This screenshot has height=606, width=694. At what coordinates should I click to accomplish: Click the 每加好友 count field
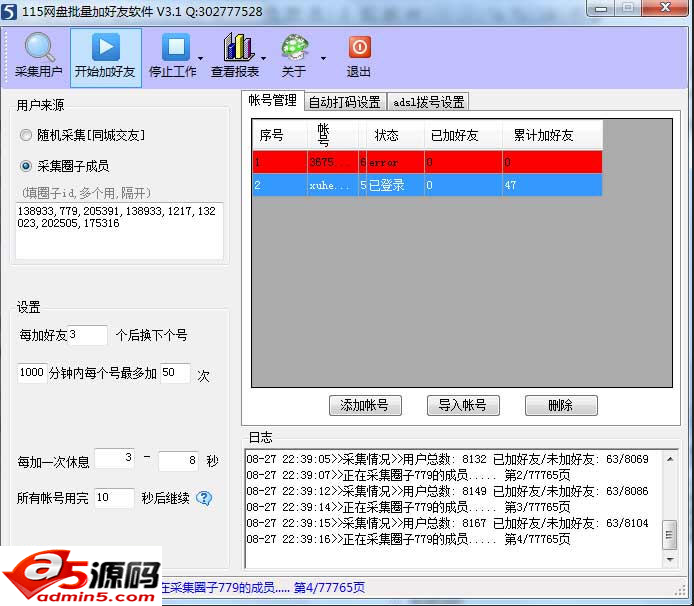88,335
